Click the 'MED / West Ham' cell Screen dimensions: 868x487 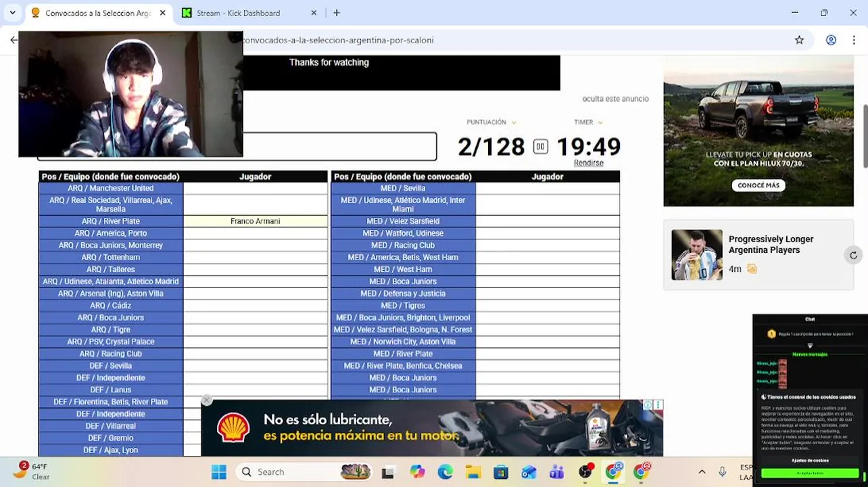(x=403, y=269)
